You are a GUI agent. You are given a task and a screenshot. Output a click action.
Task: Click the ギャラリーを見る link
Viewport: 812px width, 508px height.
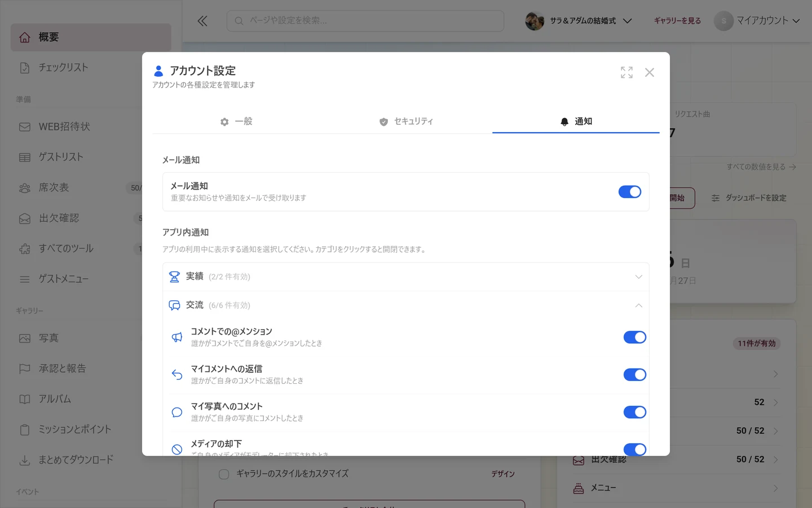(677, 21)
